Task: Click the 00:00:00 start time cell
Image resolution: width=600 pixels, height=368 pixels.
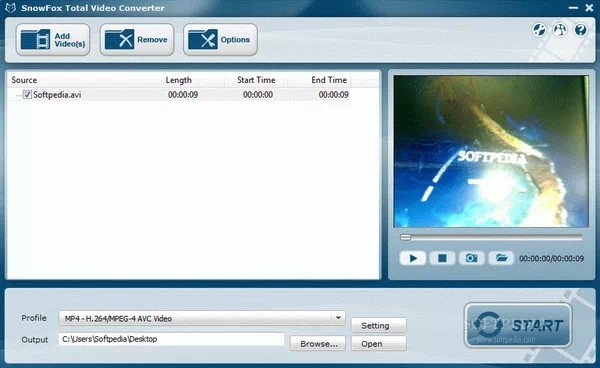Action: point(258,95)
